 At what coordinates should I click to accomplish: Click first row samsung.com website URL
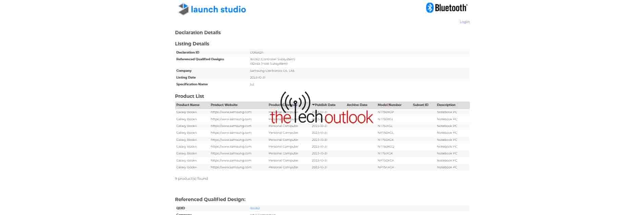pyautogui.click(x=231, y=112)
